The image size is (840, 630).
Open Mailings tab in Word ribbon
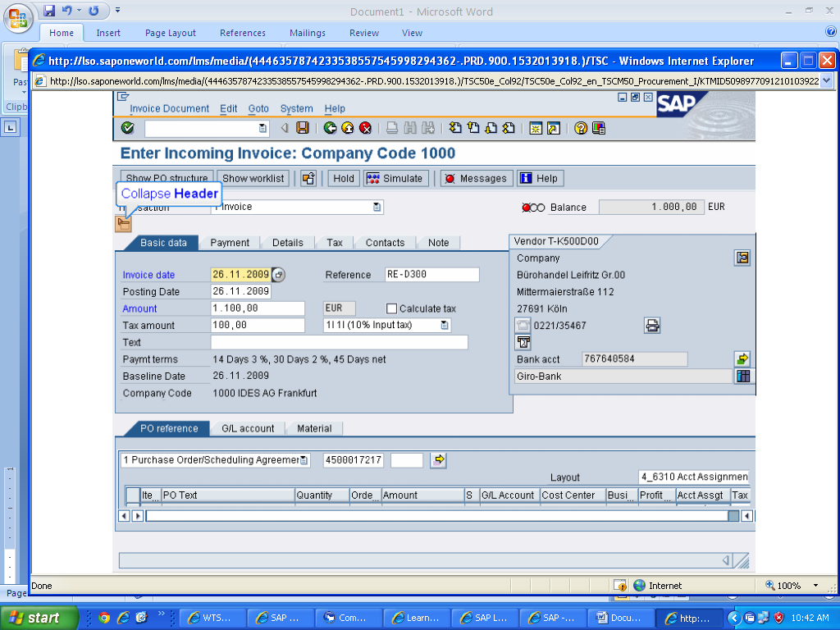pos(307,33)
